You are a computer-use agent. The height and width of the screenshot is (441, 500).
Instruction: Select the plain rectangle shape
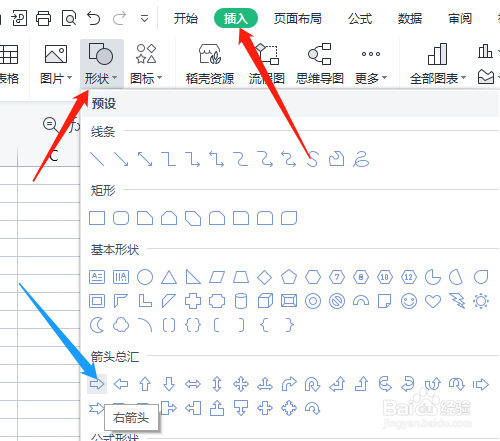(x=97, y=218)
